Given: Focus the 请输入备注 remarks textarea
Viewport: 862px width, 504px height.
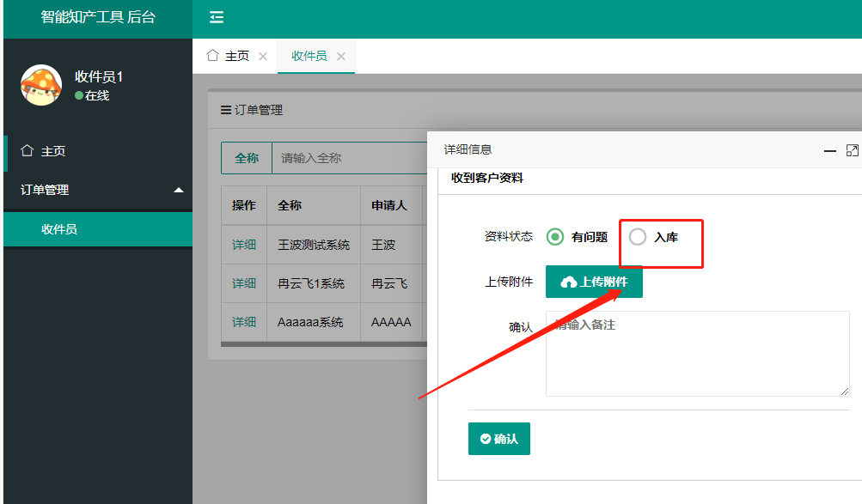Looking at the screenshot, I should (698, 354).
